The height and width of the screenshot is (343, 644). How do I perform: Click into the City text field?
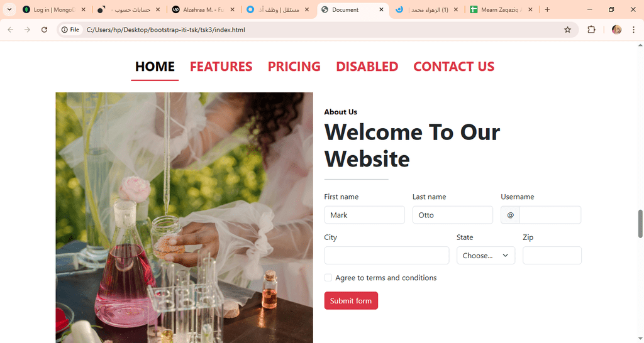pos(387,255)
